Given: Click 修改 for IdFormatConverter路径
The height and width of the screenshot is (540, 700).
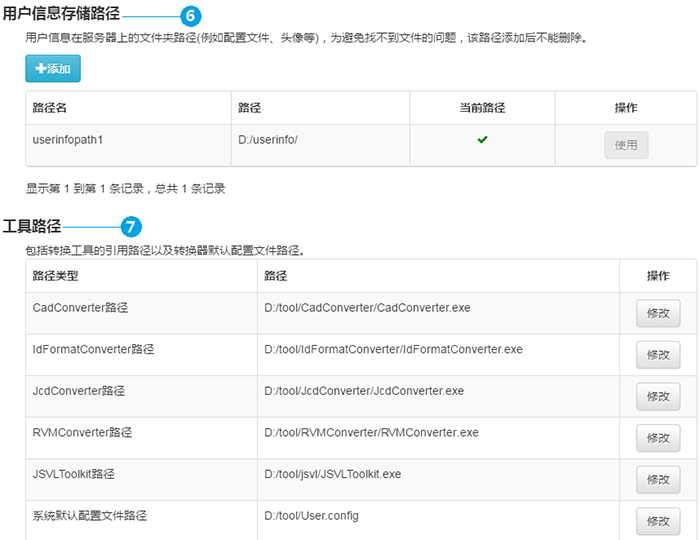Looking at the screenshot, I should click(x=658, y=355).
